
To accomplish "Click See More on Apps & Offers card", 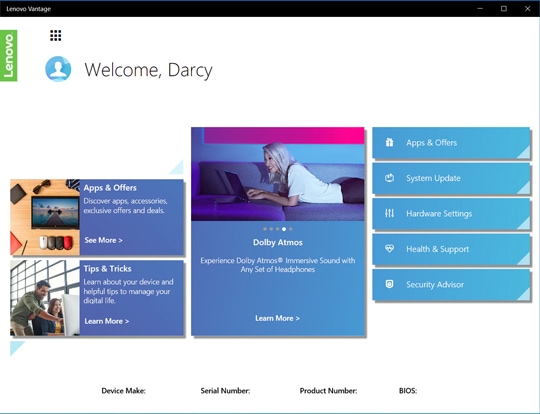I will pyautogui.click(x=103, y=240).
